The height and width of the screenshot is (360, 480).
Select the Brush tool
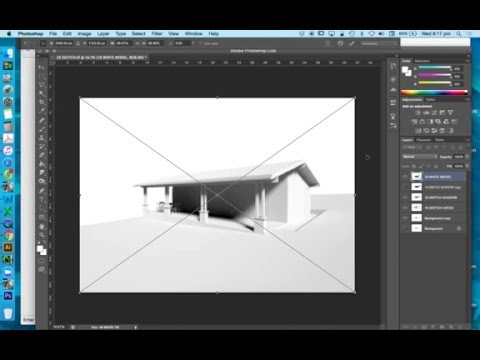42,129
